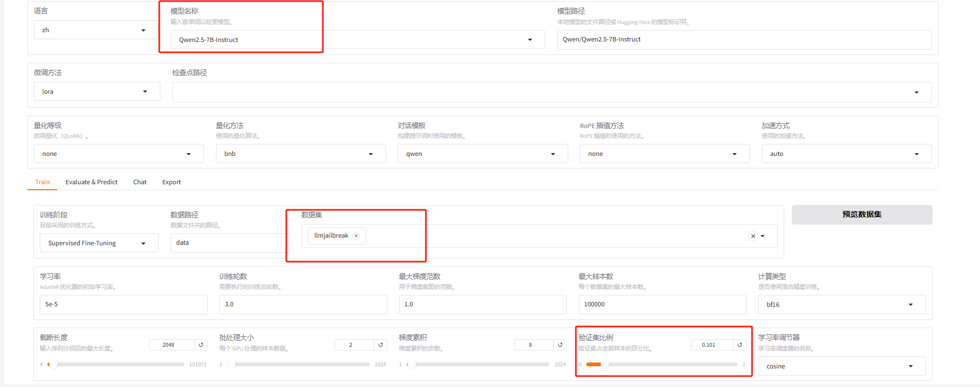Open the 语言 dropdown showing zh
980x387 pixels.
(x=94, y=30)
